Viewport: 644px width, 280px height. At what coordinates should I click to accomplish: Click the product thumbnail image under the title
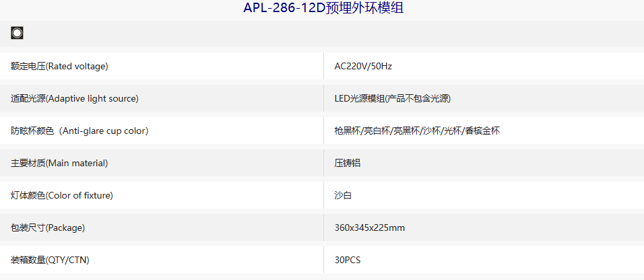(17, 33)
